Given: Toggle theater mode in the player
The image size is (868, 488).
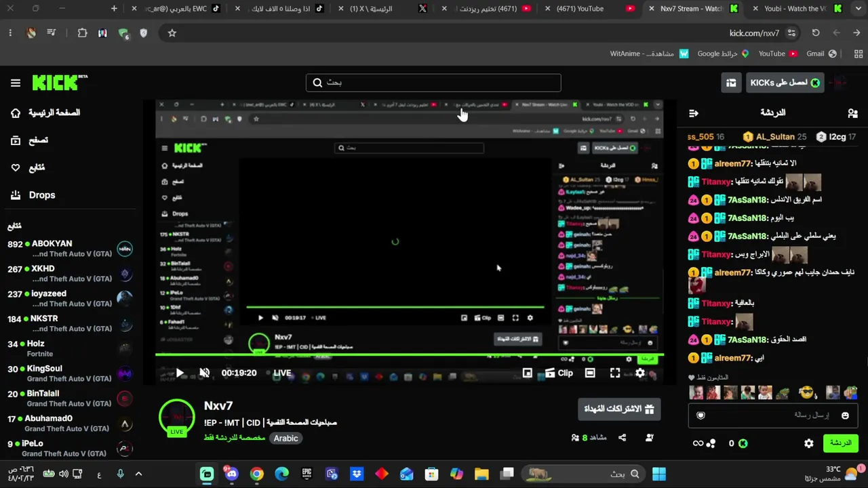Looking at the screenshot, I should pos(590,373).
